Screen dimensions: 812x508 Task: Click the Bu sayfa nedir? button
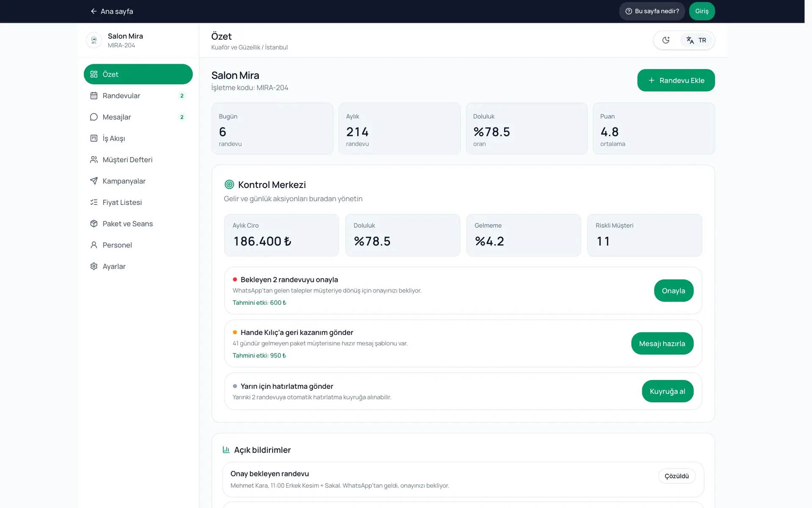[652, 11]
